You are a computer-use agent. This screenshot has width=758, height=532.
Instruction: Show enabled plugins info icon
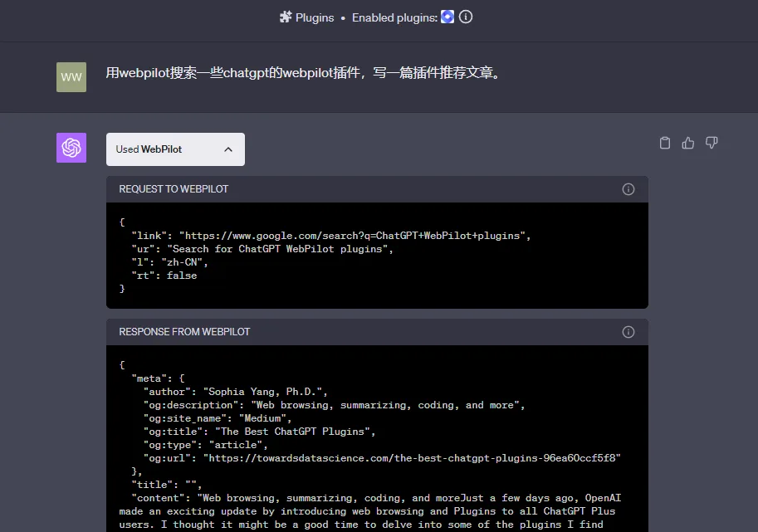point(466,17)
